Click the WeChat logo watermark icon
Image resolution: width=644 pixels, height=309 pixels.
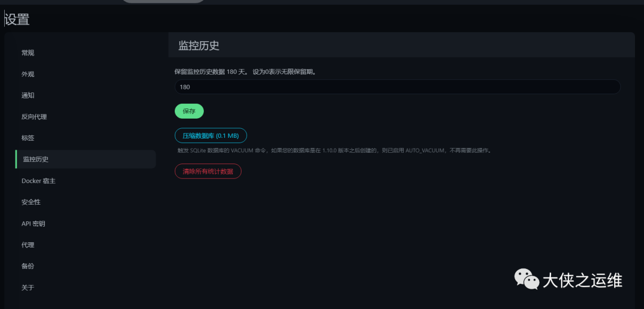click(x=527, y=279)
